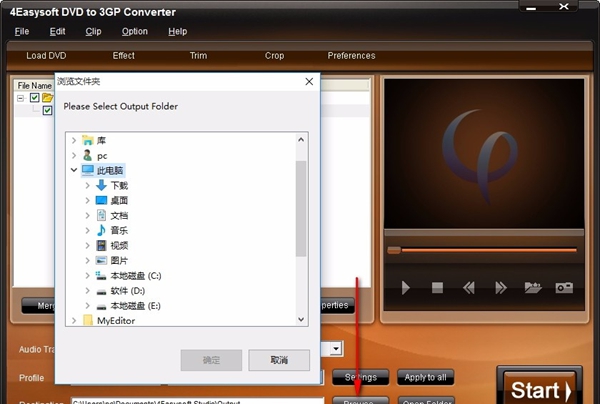Click the 音乐 music note icon
Screen dimensions: 600x404
[x=101, y=230]
